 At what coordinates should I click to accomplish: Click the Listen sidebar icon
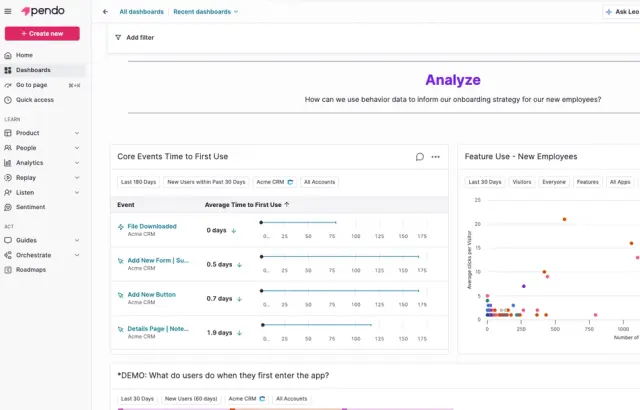(x=8, y=193)
